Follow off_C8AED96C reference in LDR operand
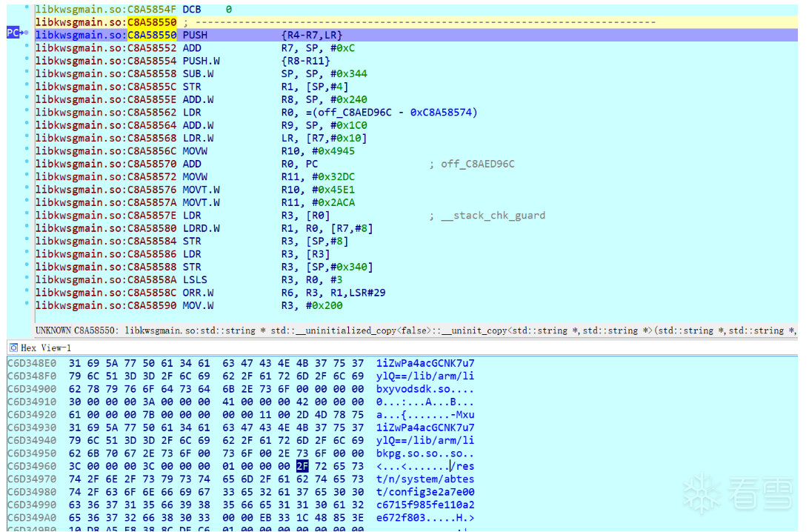 tap(354, 113)
